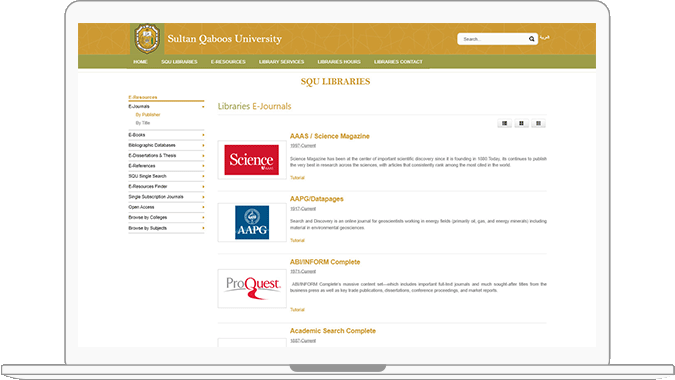This screenshot has width=675, height=380.
Task: Switch to grid view layout icon
Action: coord(521,124)
